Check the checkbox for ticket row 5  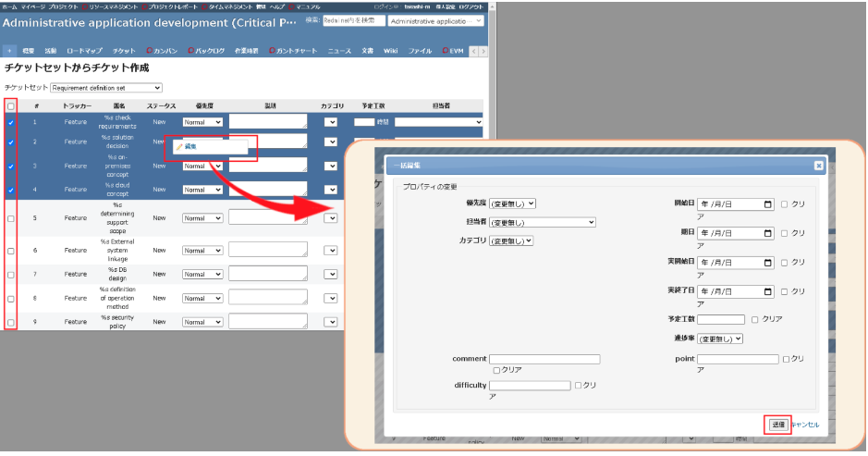coord(11,218)
